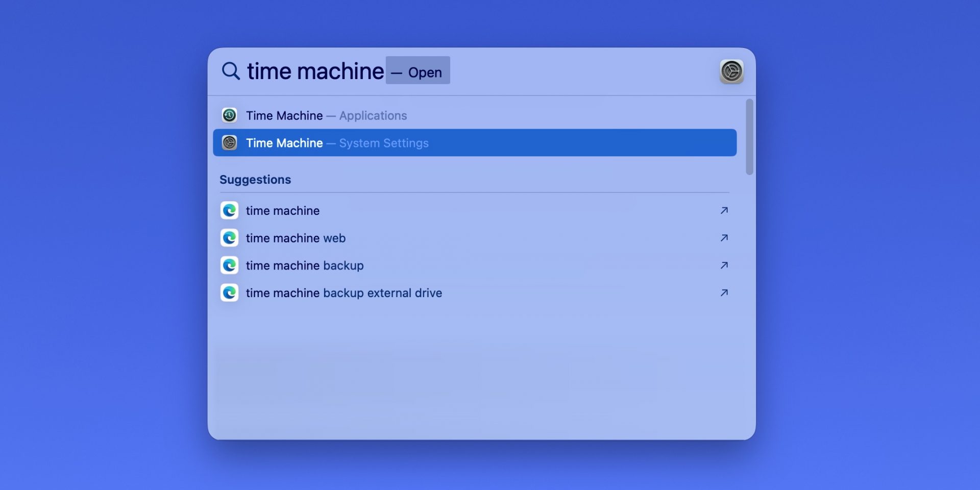Click the scrollbar on the right edge
The image size is (980, 490).
[749, 135]
